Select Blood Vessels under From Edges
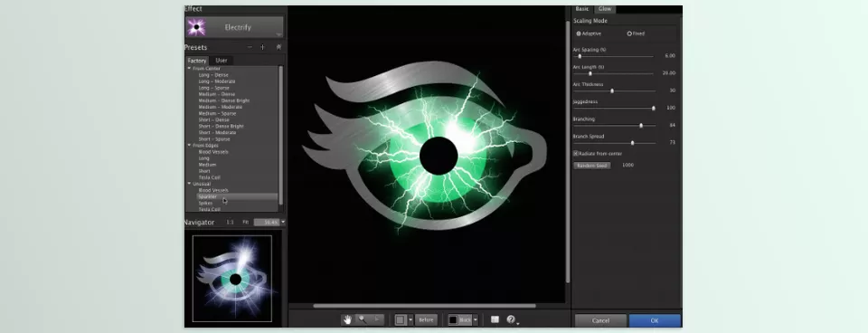 pos(213,152)
